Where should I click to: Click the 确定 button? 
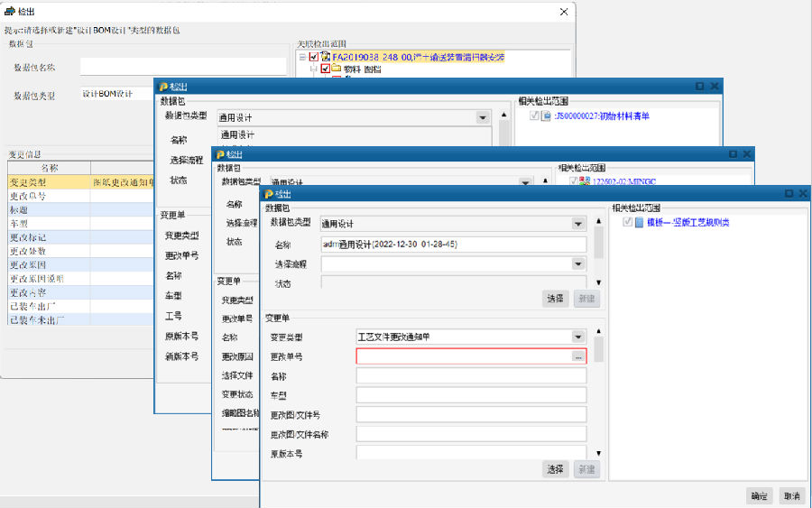coord(760,495)
